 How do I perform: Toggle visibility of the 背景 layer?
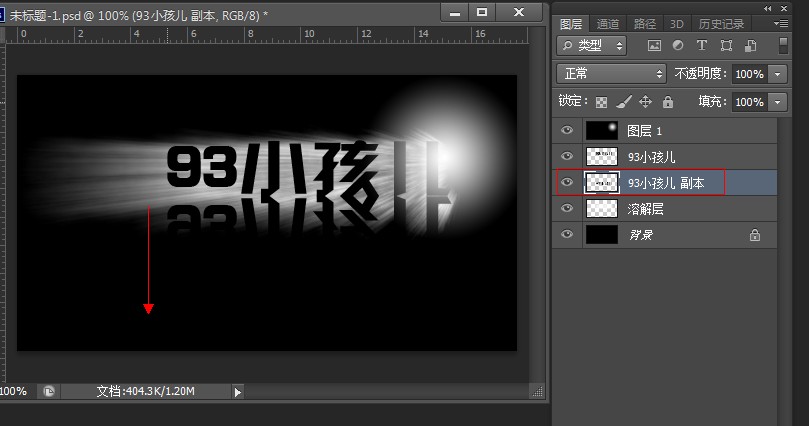[567, 235]
